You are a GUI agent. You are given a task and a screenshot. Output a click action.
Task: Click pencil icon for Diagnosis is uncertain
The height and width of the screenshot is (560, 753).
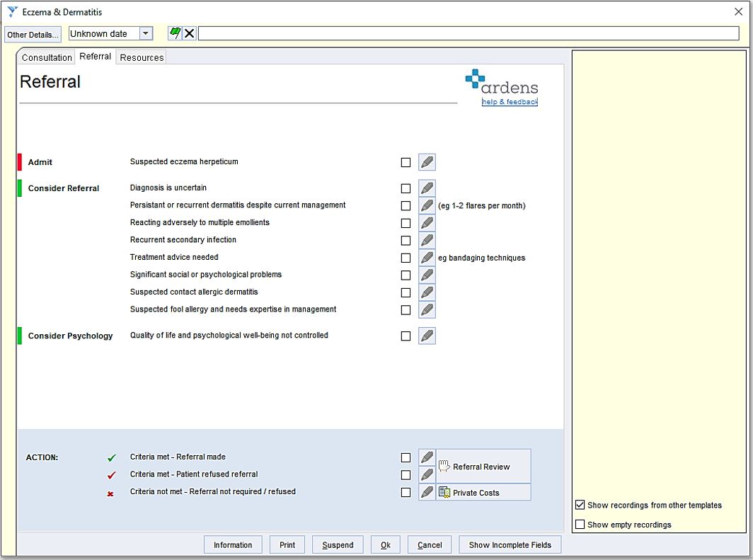click(x=427, y=188)
